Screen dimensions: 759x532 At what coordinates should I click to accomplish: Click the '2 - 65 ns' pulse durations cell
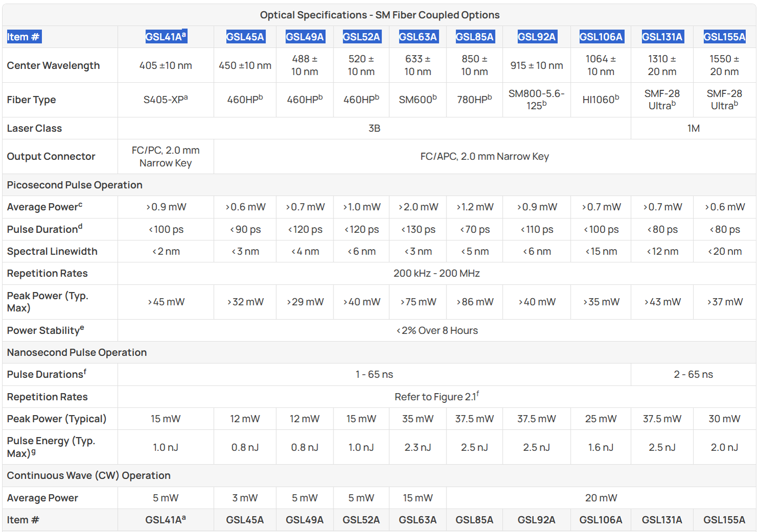click(x=694, y=374)
